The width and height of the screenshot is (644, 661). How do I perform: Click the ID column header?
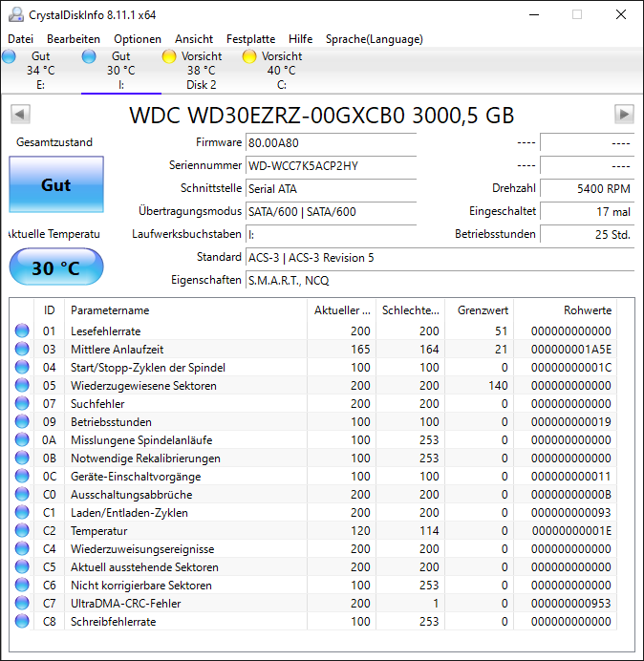[49, 310]
